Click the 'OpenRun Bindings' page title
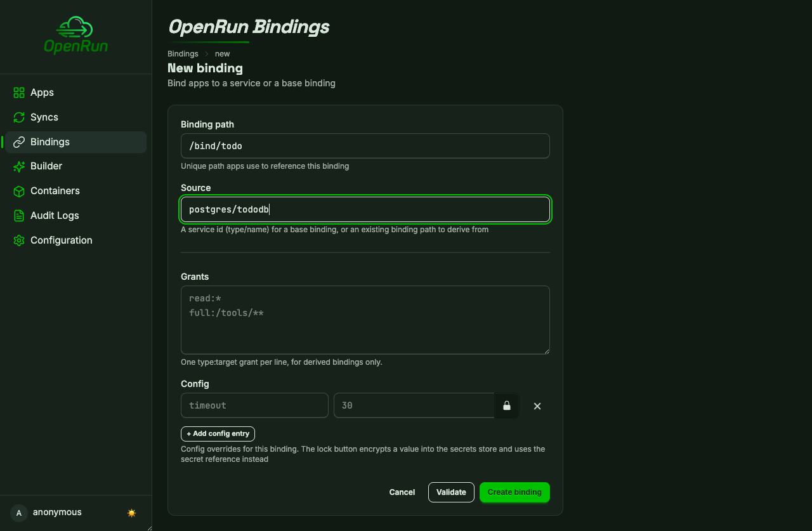This screenshot has height=531, width=812. (x=249, y=27)
